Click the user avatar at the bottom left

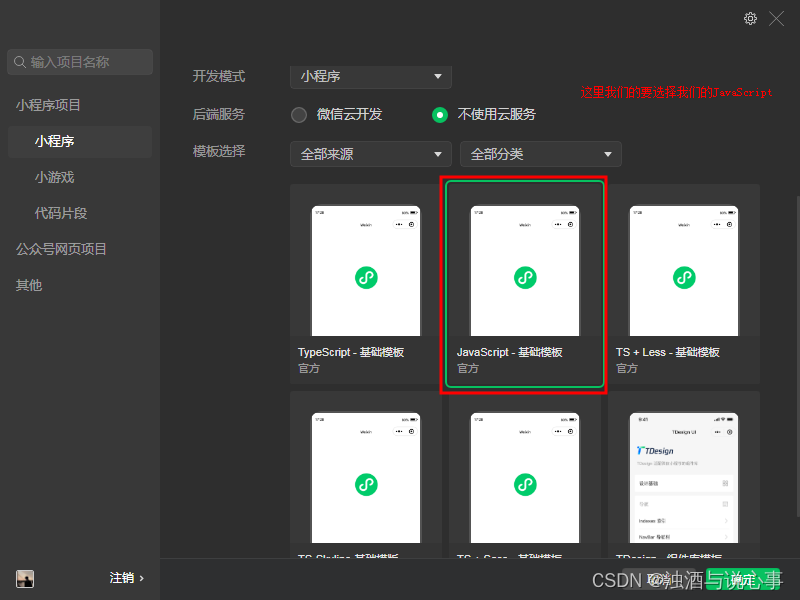(25, 579)
